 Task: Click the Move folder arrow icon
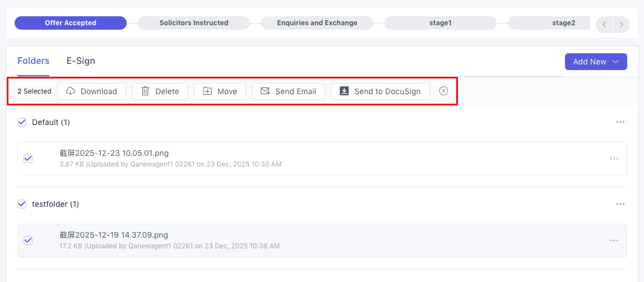coord(207,91)
